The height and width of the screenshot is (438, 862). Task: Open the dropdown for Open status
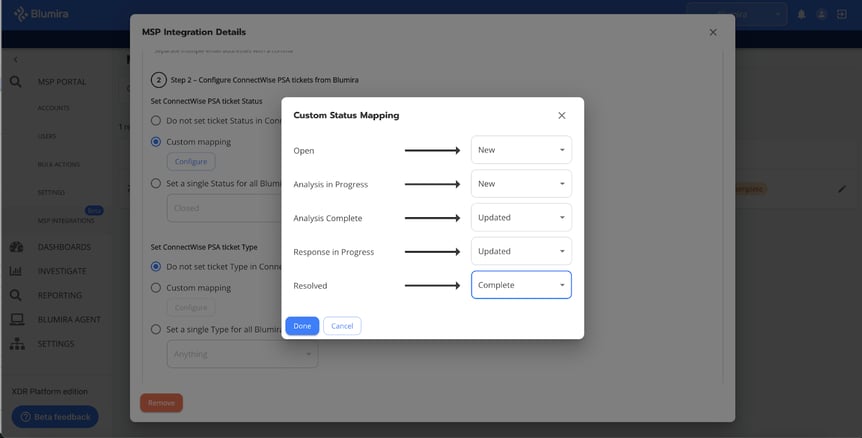tap(521, 150)
